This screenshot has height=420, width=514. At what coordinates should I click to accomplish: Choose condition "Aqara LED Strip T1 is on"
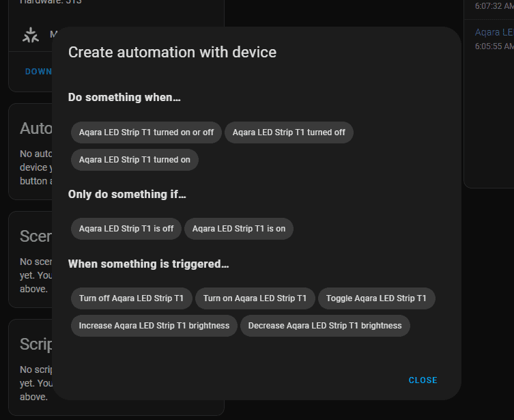[x=239, y=229]
